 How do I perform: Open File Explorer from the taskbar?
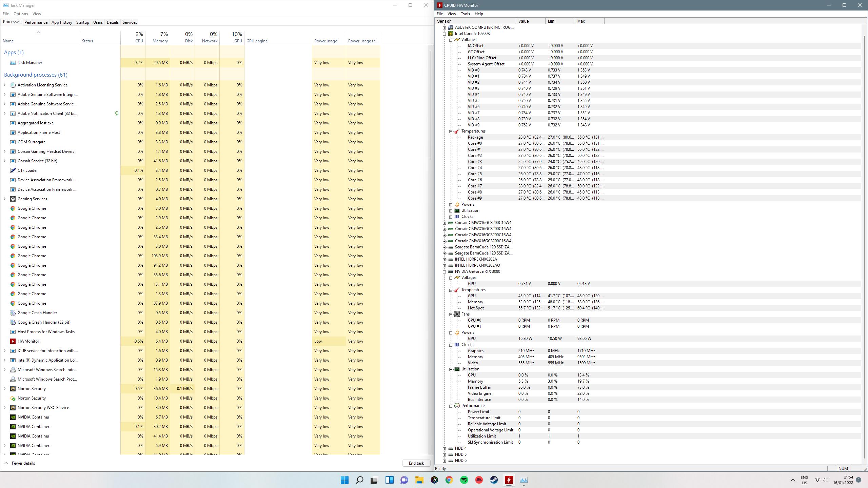click(x=419, y=480)
